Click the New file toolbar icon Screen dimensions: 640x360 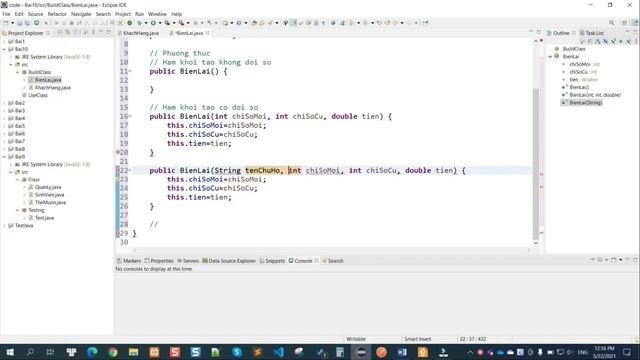tap(6, 23)
